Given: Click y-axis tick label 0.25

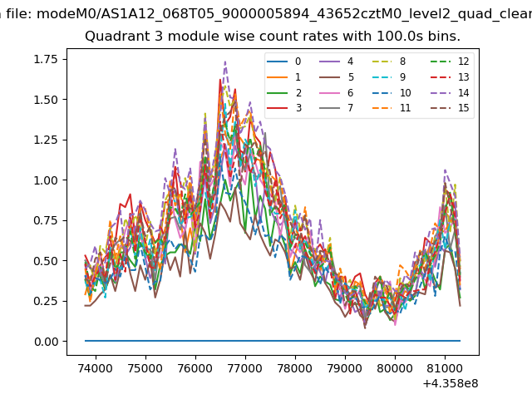Looking at the screenshot, I should [x=46, y=301].
